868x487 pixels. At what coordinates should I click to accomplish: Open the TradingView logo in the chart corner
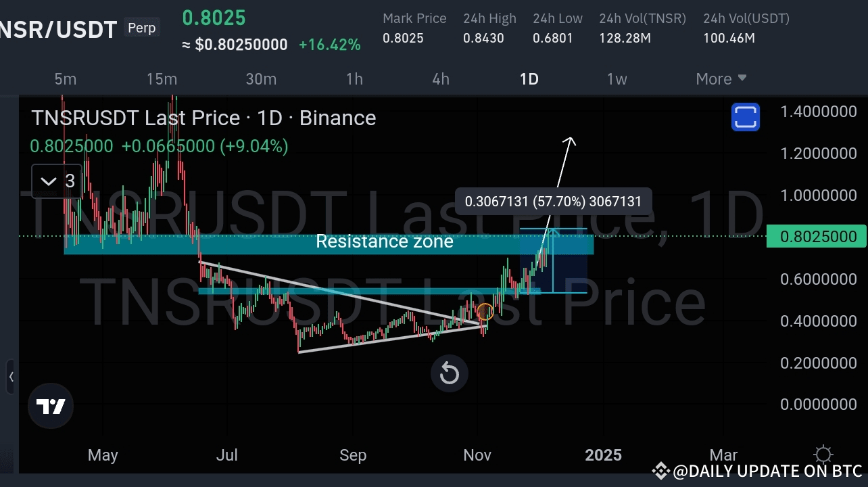click(51, 406)
